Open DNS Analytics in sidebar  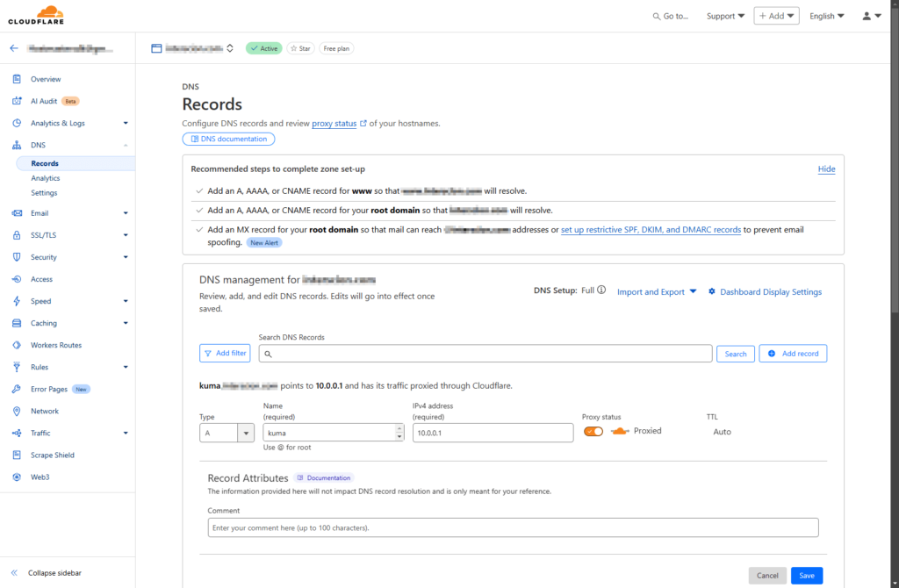46,178
